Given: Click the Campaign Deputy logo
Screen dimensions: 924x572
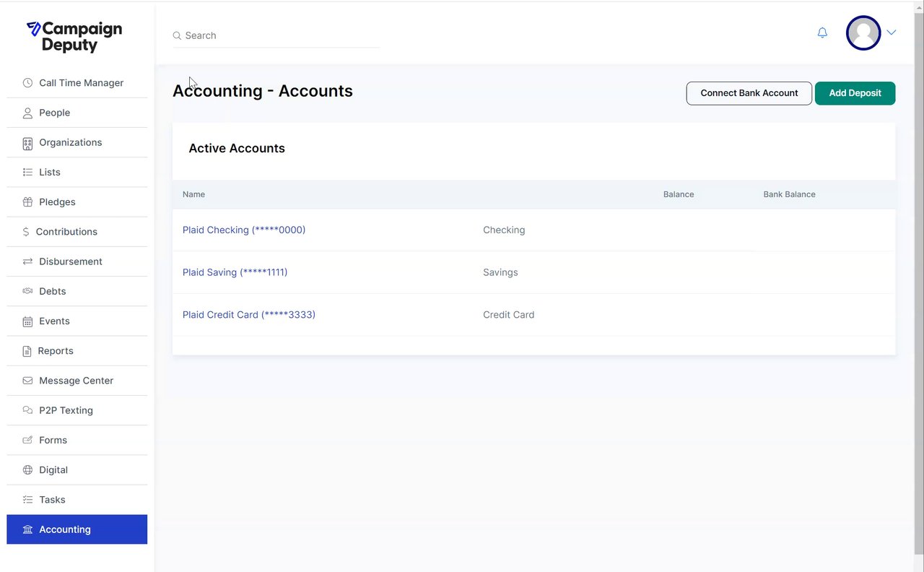Looking at the screenshot, I should [74, 37].
